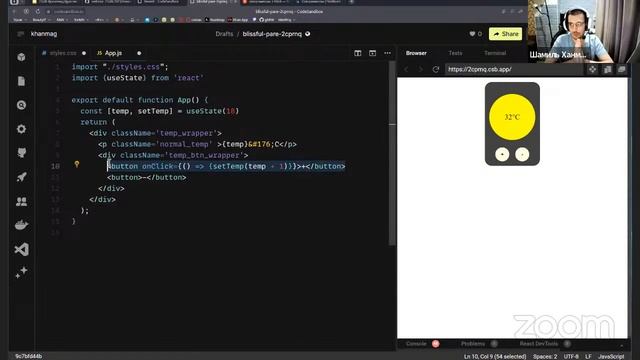The width and height of the screenshot is (640, 360).
Task: Click 'temp_wrapper' className text
Action: point(186,133)
